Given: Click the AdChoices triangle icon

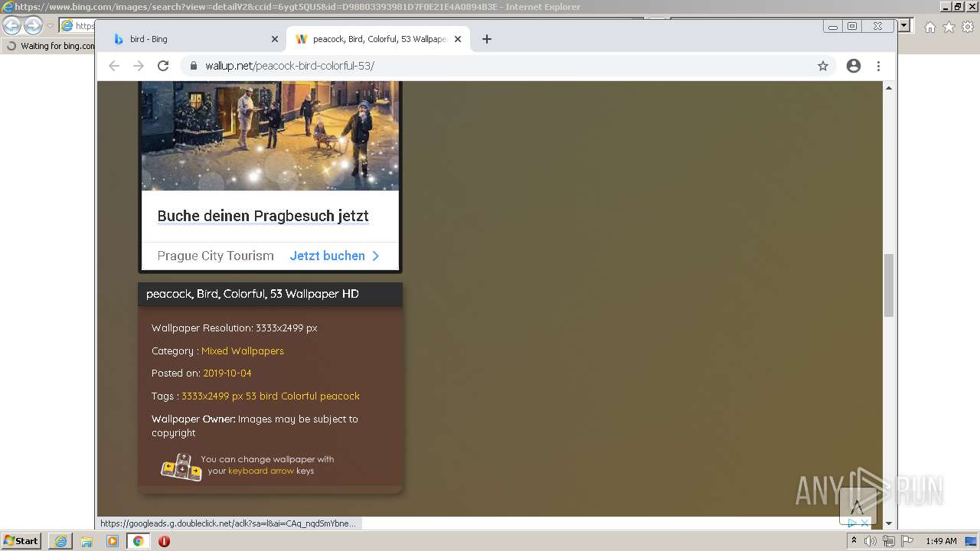Looking at the screenshot, I should 851,523.
